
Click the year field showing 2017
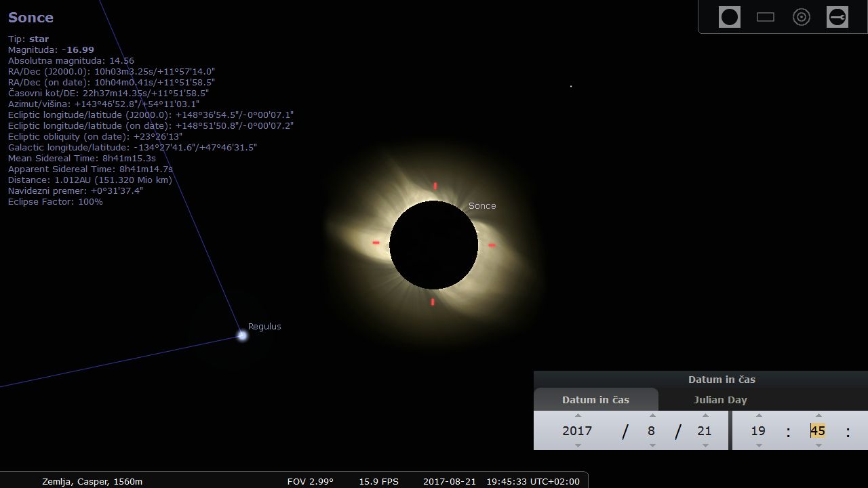coord(577,431)
